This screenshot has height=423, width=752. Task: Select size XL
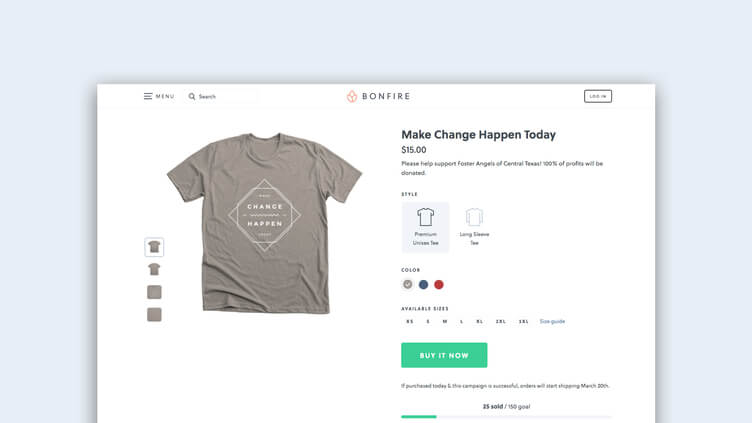pyautogui.click(x=480, y=321)
